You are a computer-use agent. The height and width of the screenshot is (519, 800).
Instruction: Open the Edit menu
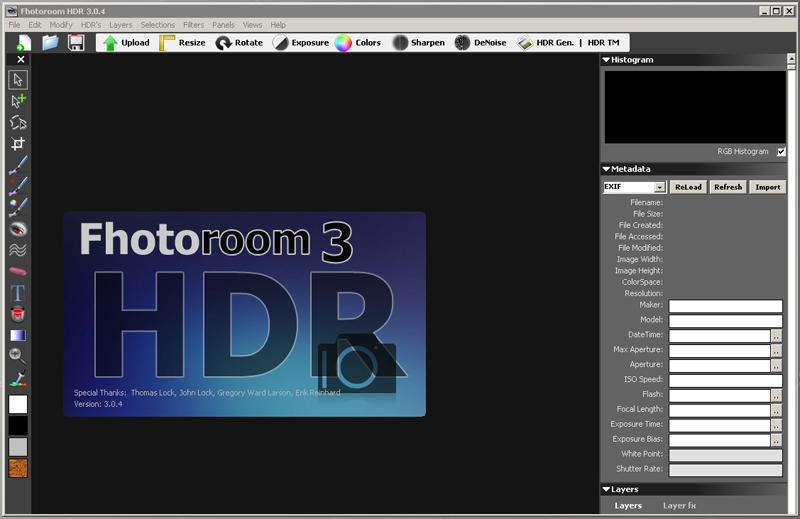coord(35,24)
